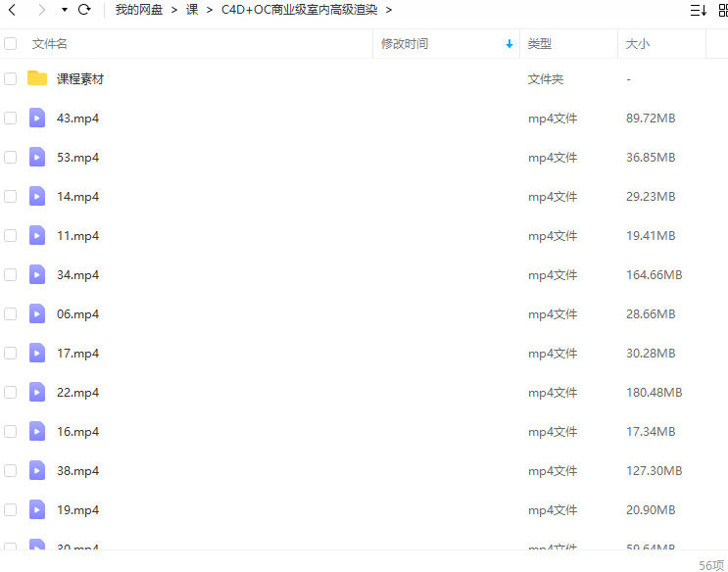
Task: Check the box next to 53.mp4
Action: (11, 157)
